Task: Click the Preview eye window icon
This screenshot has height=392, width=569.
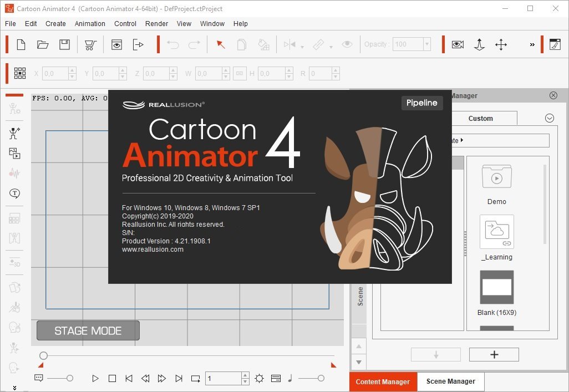Action: click(x=116, y=44)
